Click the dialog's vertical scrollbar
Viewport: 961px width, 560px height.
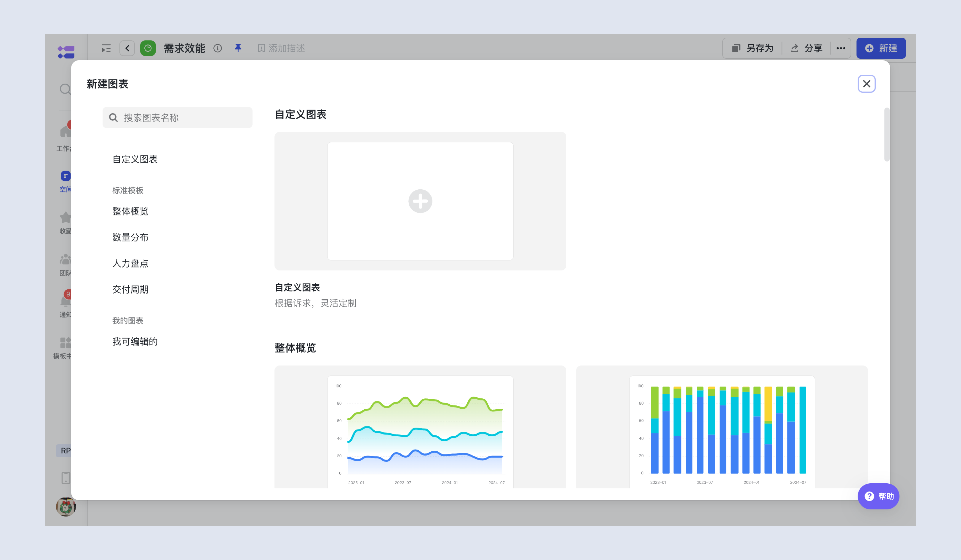coord(887,134)
